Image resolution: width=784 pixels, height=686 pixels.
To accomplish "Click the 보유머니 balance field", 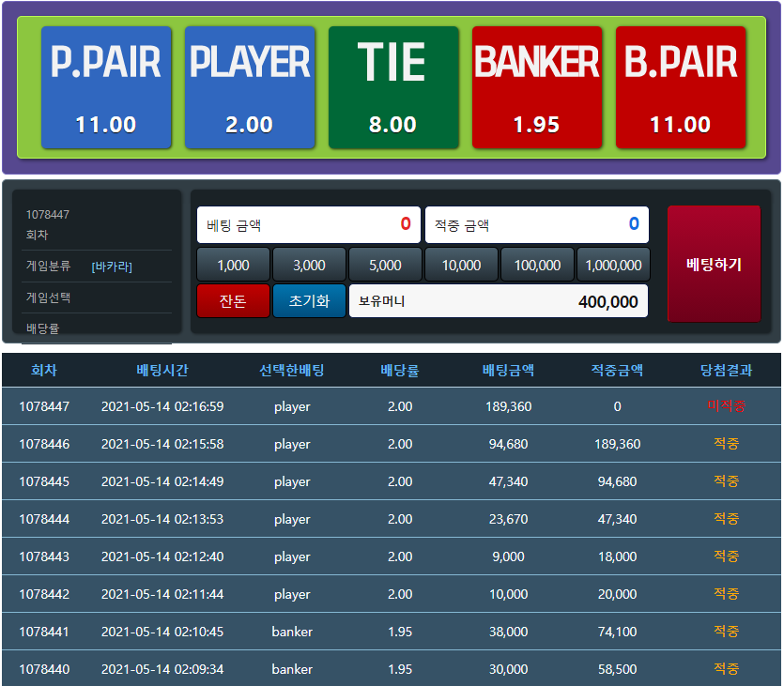I will pyautogui.click(x=499, y=301).
